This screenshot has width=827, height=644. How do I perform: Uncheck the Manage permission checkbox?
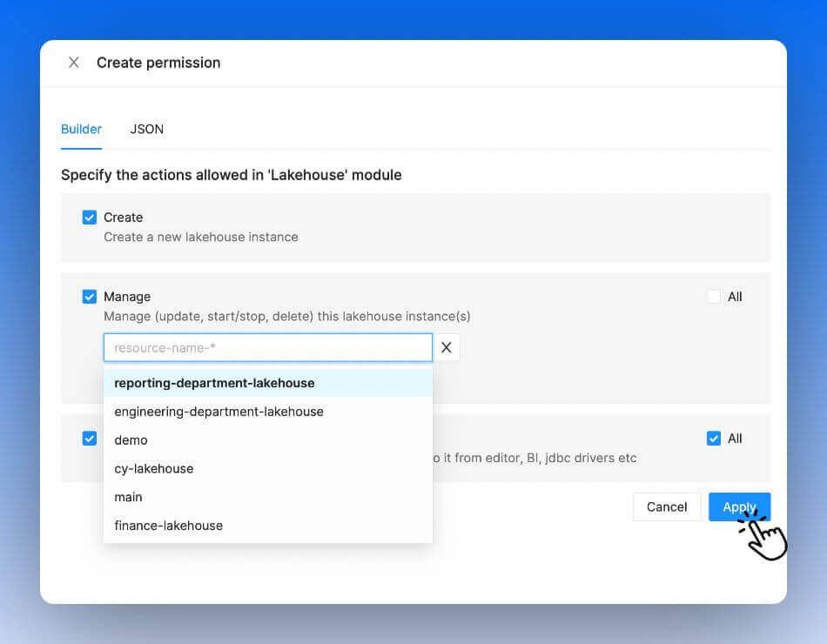click(90, 297)
